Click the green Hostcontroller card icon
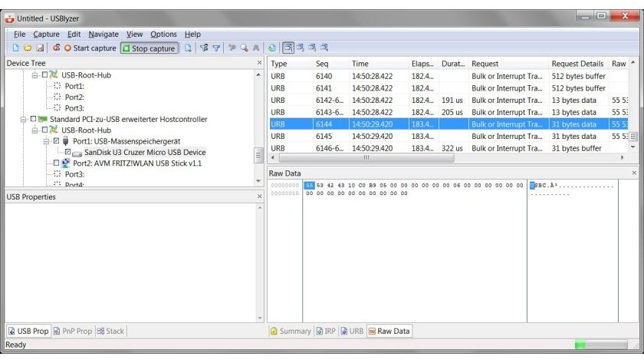644x363 pixels. [43, 119]
